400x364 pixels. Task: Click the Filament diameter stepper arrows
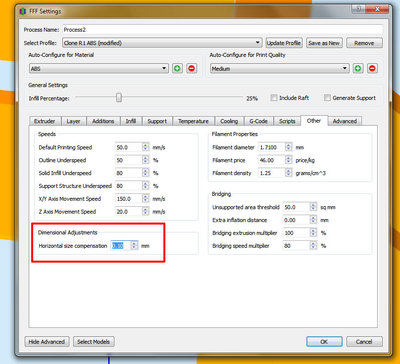tap(289, 147)
